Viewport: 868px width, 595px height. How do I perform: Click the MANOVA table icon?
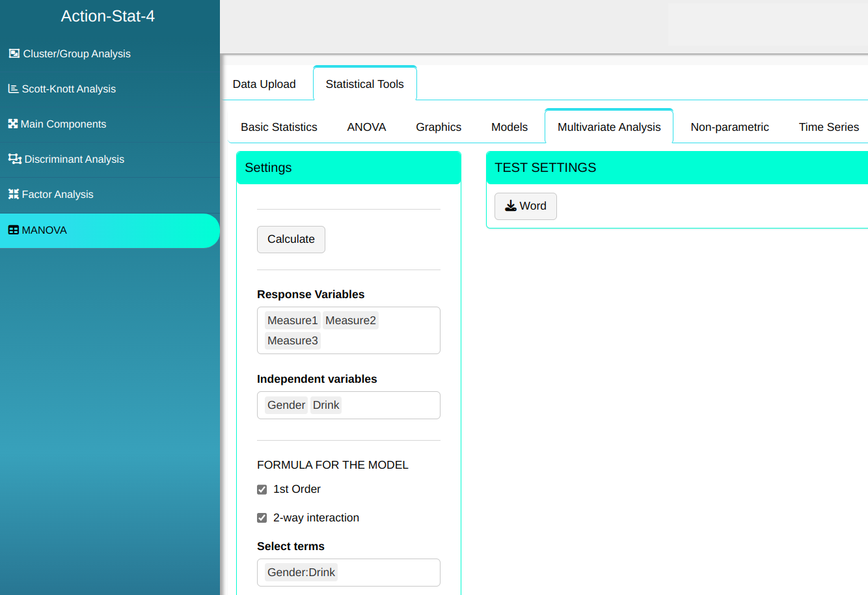tap(13, 230)
